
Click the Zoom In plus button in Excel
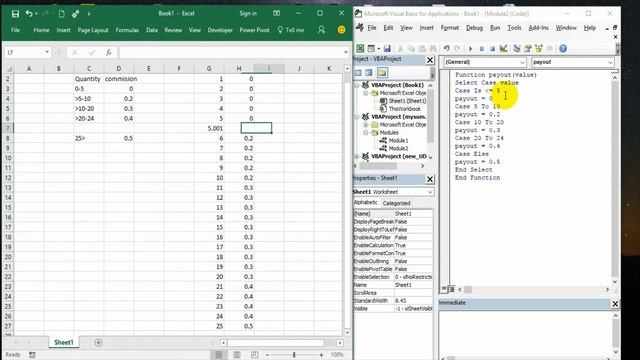click(322, 355)
